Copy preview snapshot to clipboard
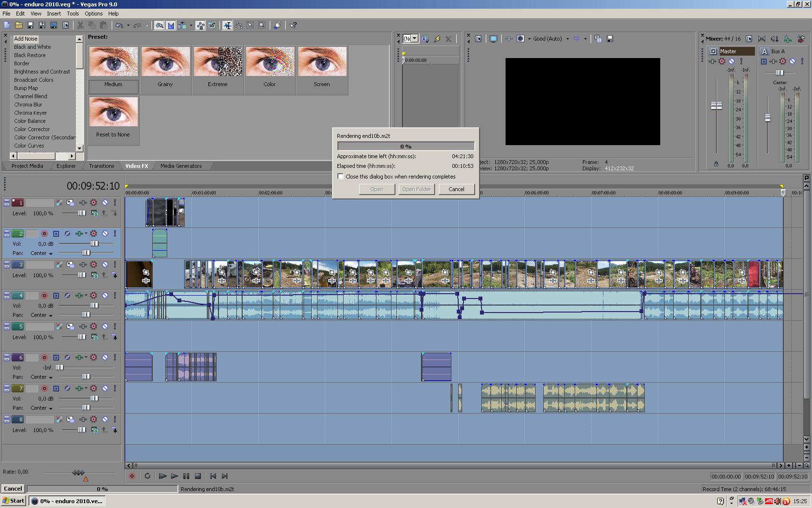Image resolution: width=812 pixels, height=508 pixels. point(598,39)
